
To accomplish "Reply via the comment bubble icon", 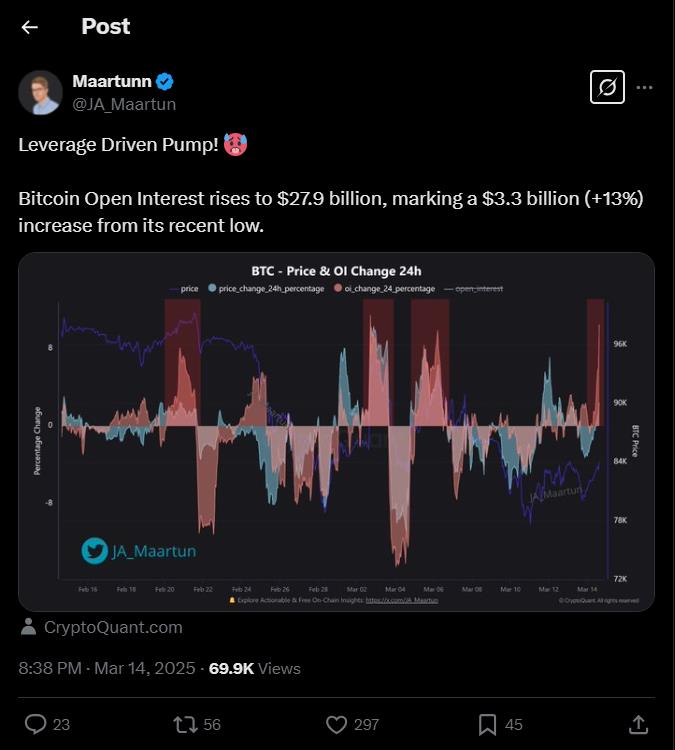I will coord(35,724).
